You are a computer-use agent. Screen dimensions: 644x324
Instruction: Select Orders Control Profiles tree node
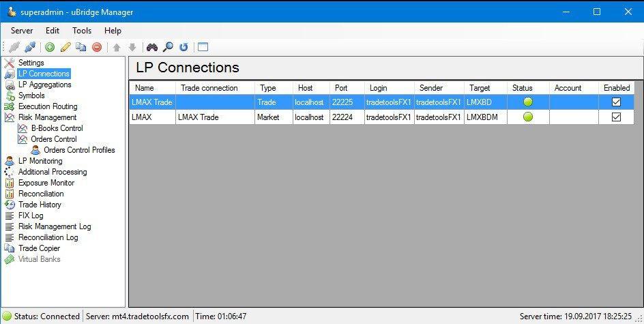click(79, 150)
